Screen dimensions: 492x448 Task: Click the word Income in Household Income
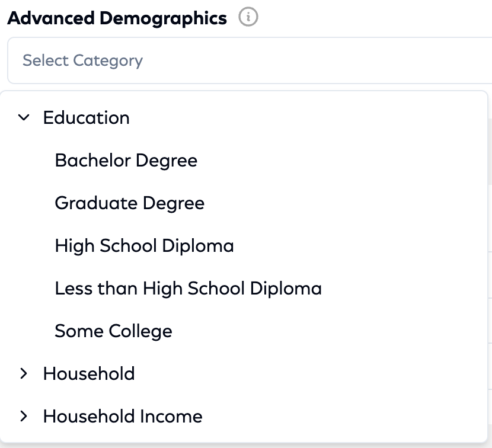tap(171, 416)
